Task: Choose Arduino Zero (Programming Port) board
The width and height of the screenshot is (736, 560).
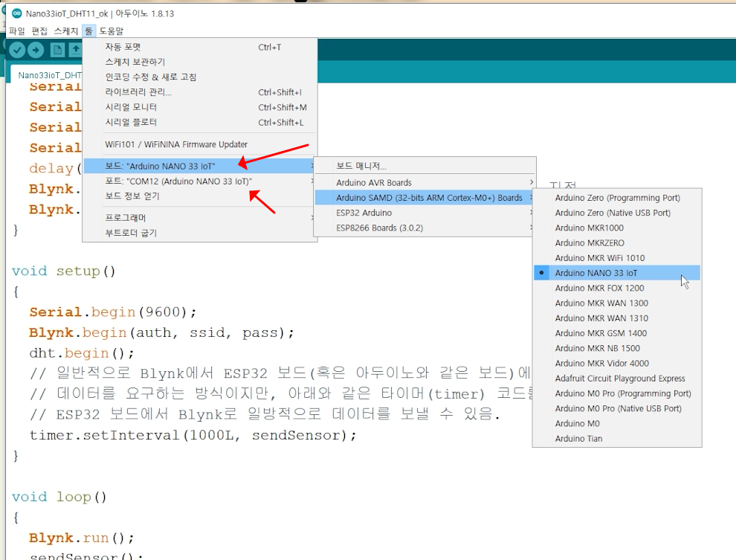Action: (x=617, y=198)
